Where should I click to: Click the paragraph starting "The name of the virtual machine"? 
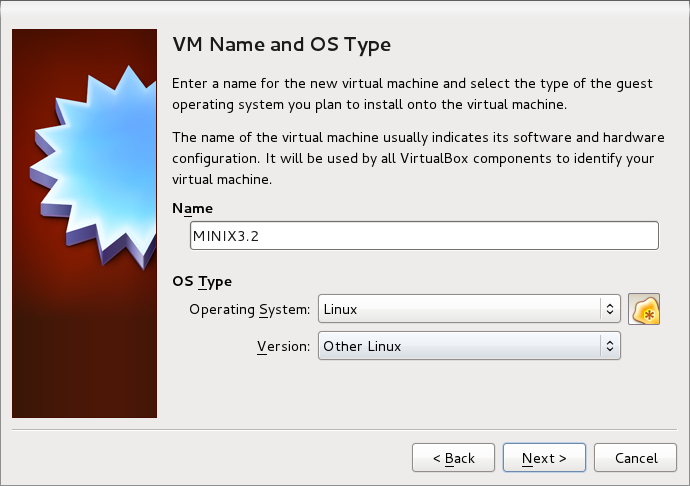(418, 158)
